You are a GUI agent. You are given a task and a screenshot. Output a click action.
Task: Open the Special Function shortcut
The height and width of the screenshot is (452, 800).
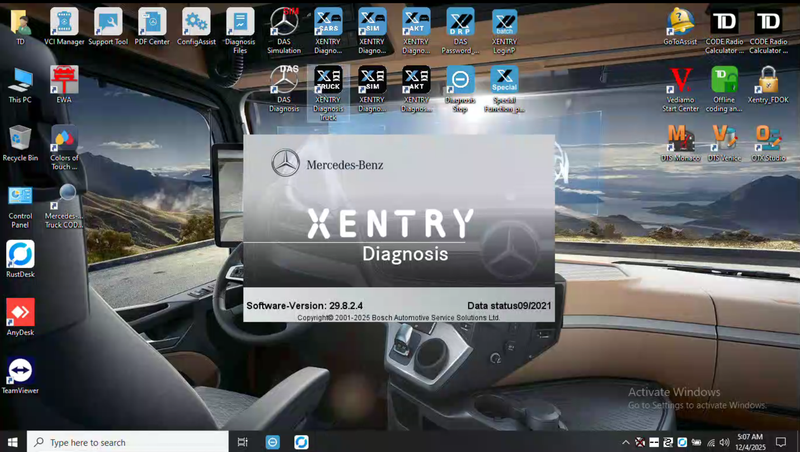pos(504,80)
